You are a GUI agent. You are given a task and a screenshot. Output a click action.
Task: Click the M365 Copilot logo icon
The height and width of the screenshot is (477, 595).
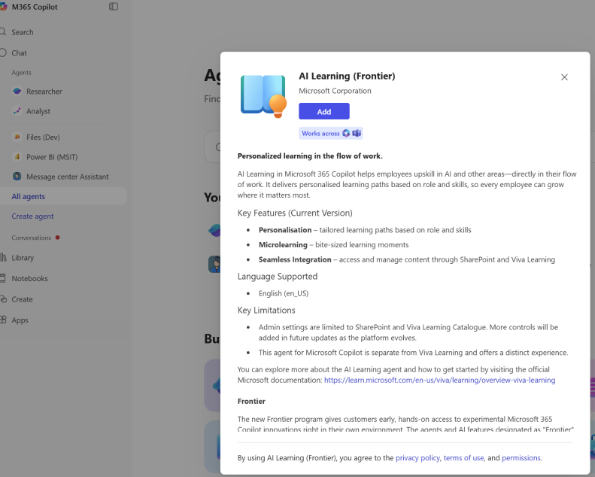[x=3, y=7]
